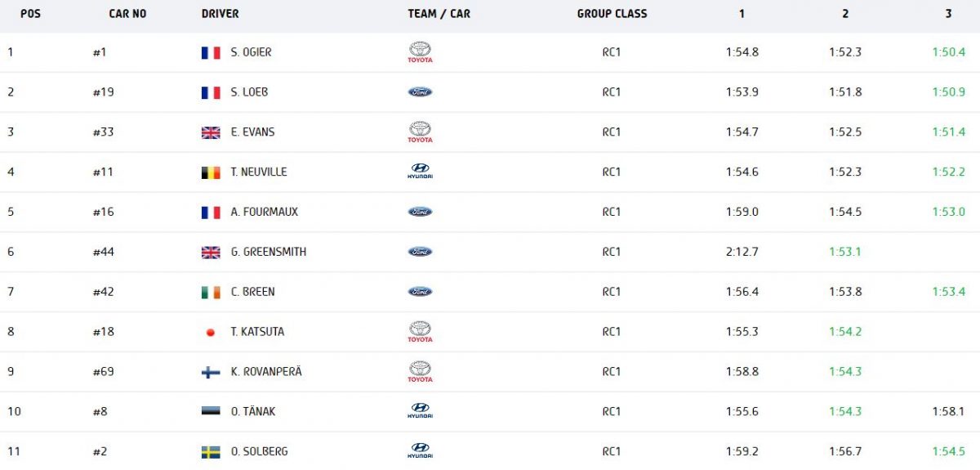Click the DRIVER column header

click(220, 14)
